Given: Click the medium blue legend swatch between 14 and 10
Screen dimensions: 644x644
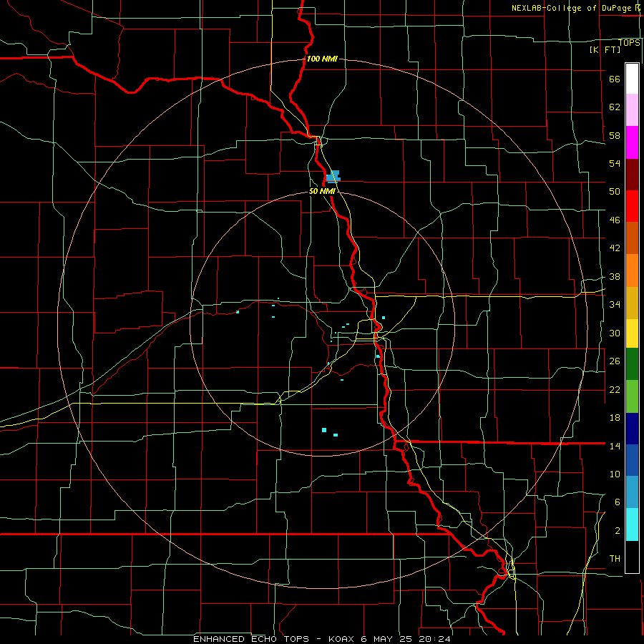Looking at the screenshot, I should tap(632, 460).
